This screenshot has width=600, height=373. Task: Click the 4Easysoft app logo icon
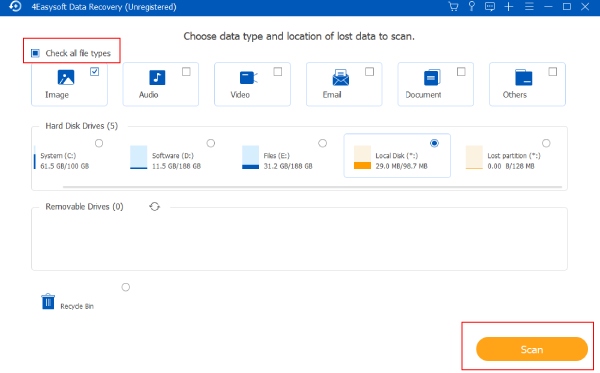click(15, 7)
